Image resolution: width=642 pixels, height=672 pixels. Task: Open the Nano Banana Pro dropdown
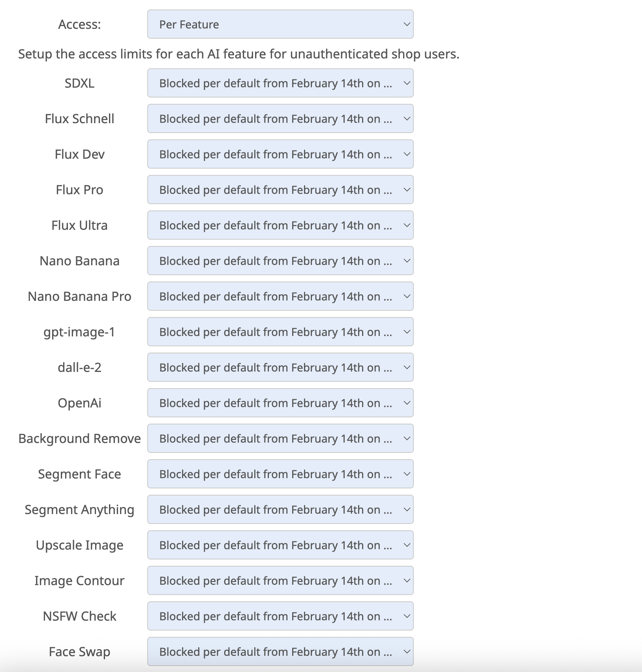click(x=280, y=296)
